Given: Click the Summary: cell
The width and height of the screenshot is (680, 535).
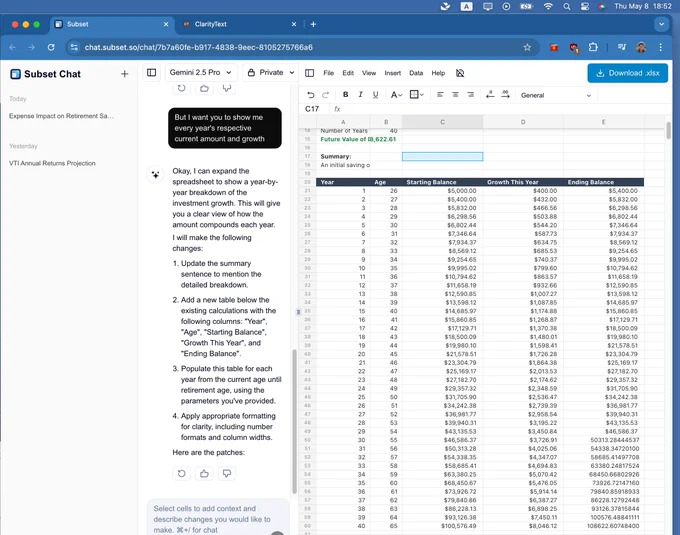Looking at the screenshot, I should pyautogui.click(x=343, y=157).
